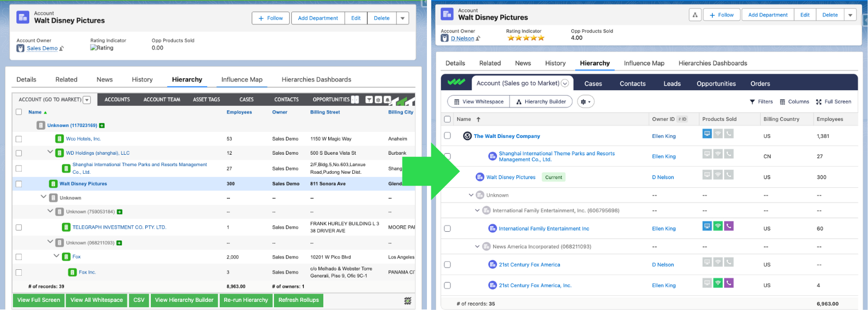Screen dimensions: 868x310
Task: Open the Influence Map tab in left screenshot
Action: tap(242, 80)
